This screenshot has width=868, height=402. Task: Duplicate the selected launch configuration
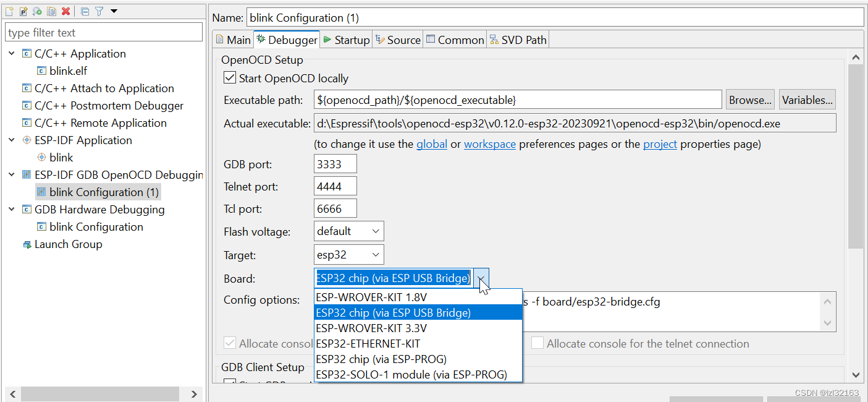pos(51,11)
